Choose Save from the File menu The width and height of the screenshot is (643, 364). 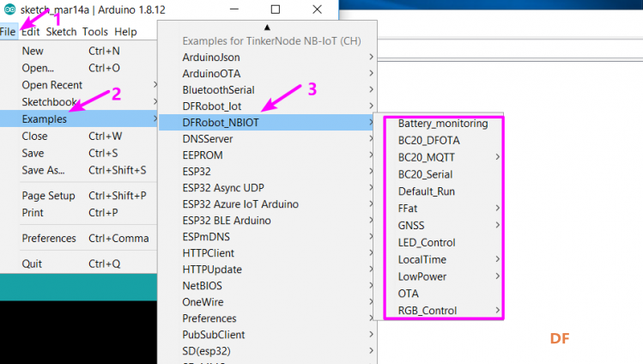(x=79, y=153)
